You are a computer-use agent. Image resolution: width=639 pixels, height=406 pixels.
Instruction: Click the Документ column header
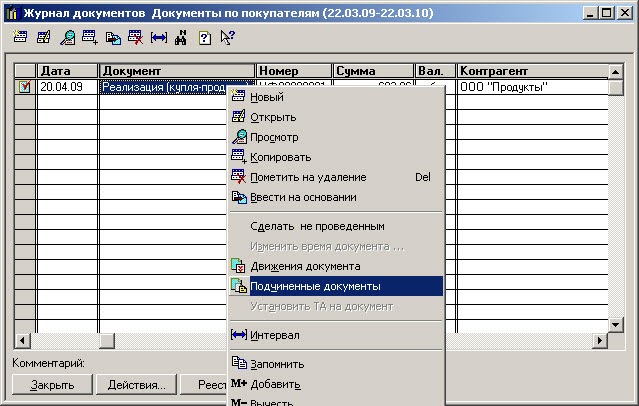pos(177,71)
